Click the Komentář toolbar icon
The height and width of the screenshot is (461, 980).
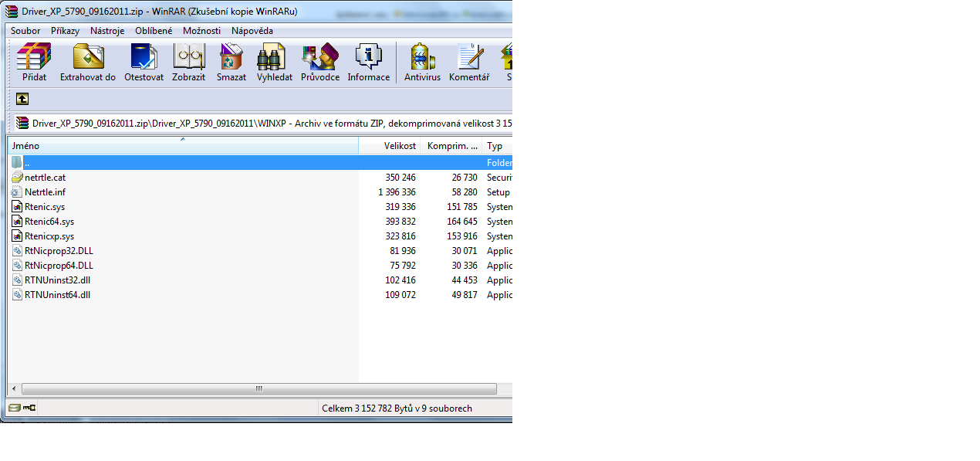469,57
